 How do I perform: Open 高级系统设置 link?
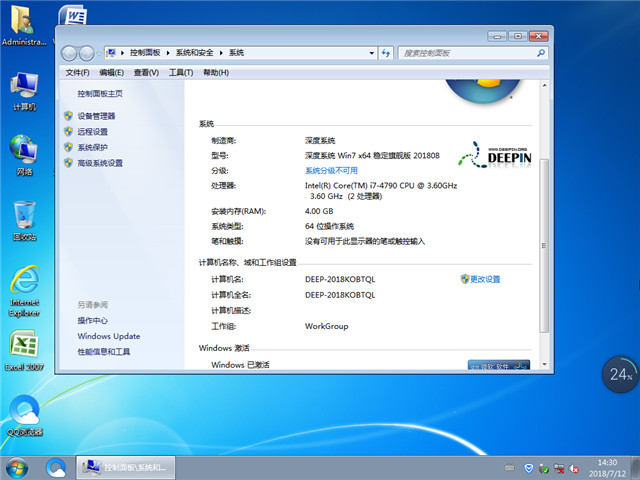click(100, 163)
